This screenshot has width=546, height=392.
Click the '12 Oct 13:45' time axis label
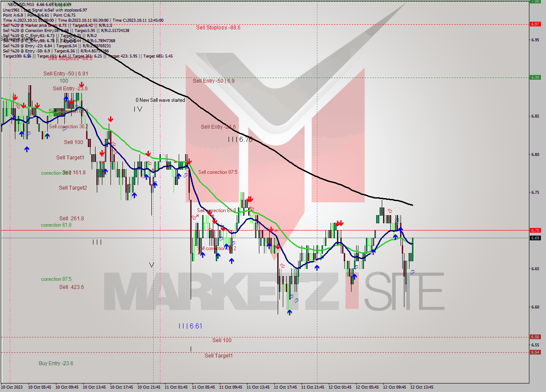click(421, 387)
